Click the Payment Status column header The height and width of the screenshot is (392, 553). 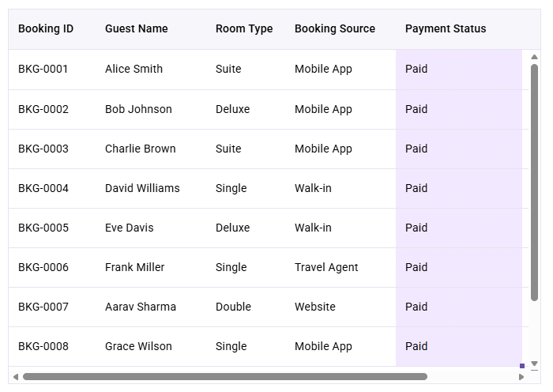(x=446, y=28)
